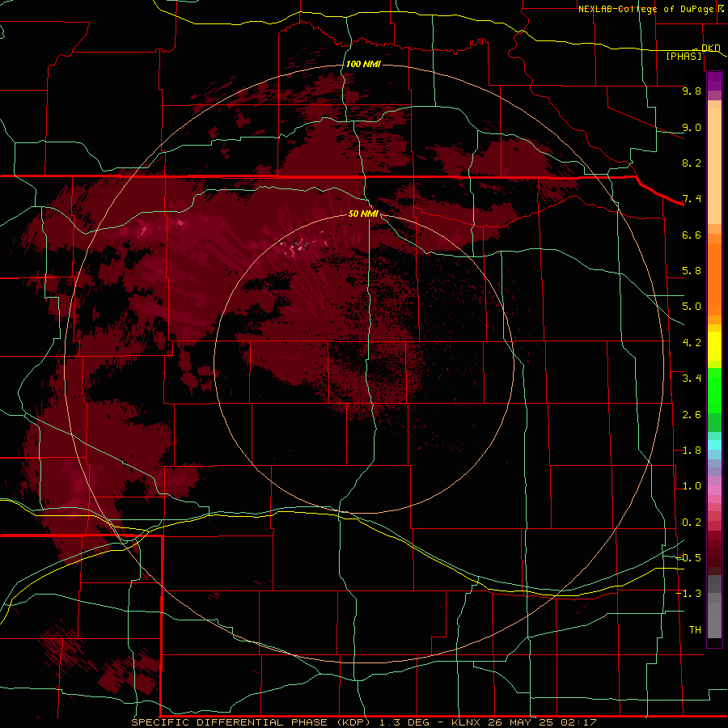The height and width of the screenshot is (728, 728).
Task: Click the 5.8 value on the scale
Action: coord(692,271)
